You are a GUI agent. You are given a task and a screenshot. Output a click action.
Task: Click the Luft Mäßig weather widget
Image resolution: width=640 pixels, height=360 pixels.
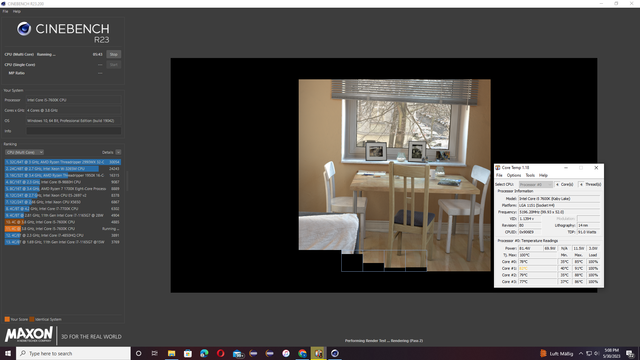[x=557, y=353]
